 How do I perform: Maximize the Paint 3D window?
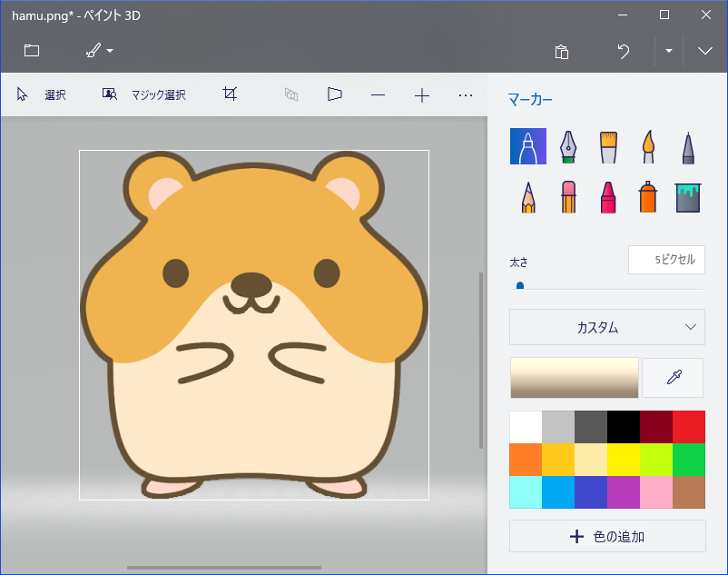(x=664, y=15)
